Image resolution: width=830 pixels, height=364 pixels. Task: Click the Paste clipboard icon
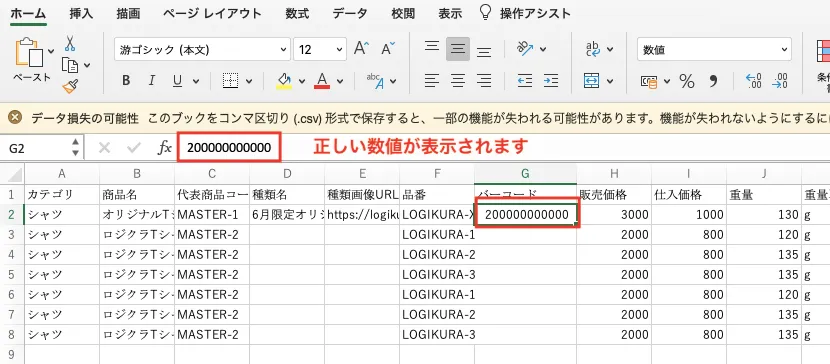(x=30, y=53)
